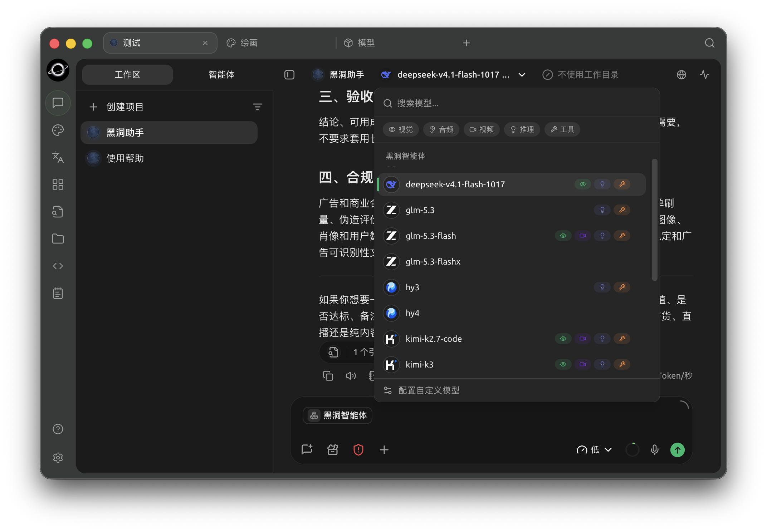767x532 pixels.
Task: Collapse the deepseek-v4.1-flash-1017 model dropdown
Action: pyautogui.click(x=453, y=75)
